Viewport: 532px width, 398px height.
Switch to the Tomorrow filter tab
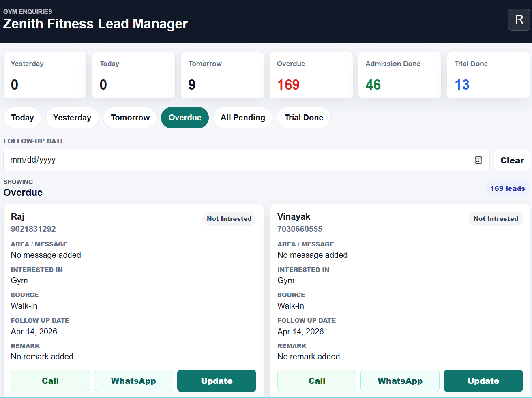click(130, 118)
